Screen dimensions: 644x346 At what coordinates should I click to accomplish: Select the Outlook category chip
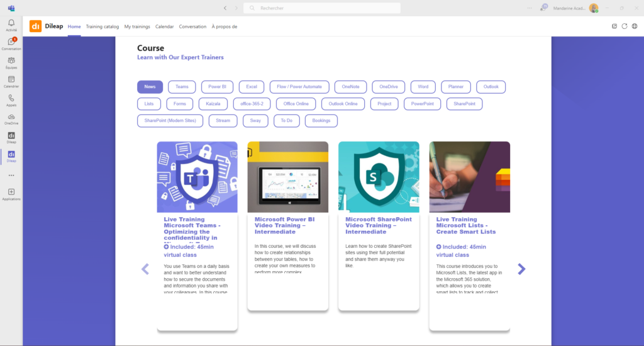[491, 87]
